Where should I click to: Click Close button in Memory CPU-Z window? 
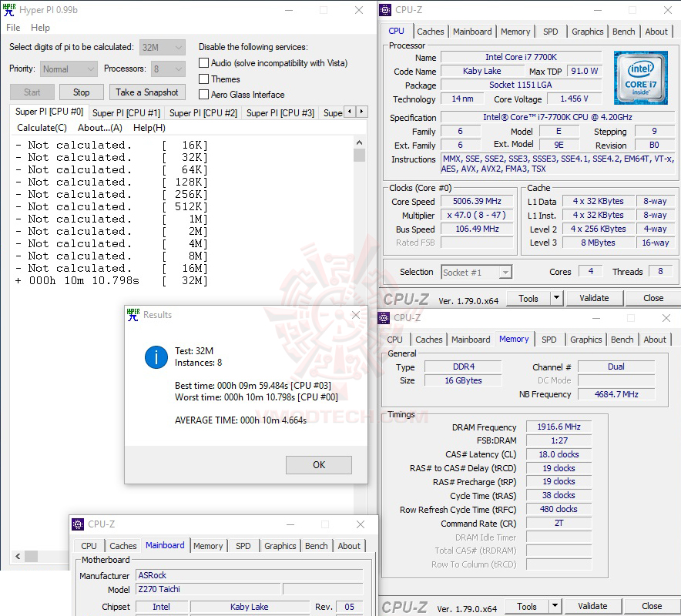(652, 607)
